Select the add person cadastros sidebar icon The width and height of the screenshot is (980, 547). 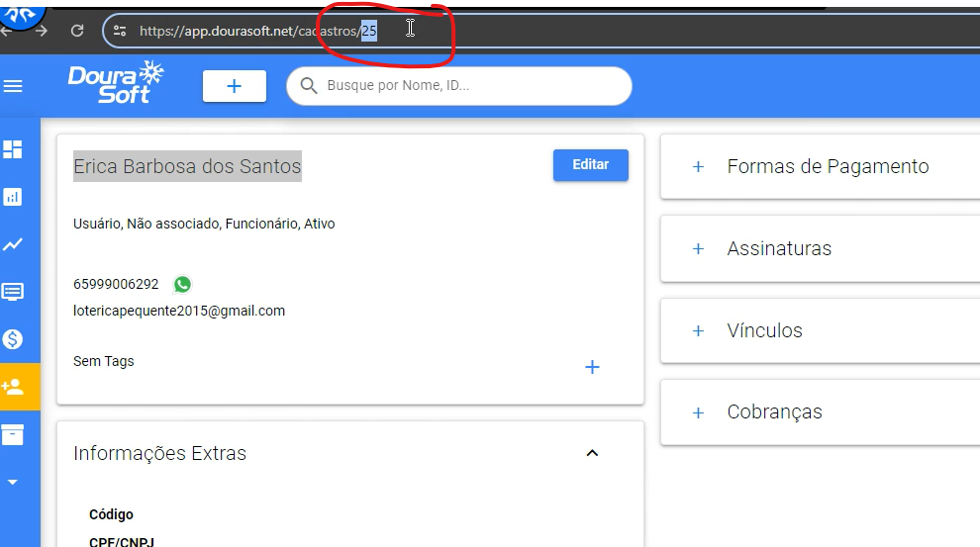point(13,387)
